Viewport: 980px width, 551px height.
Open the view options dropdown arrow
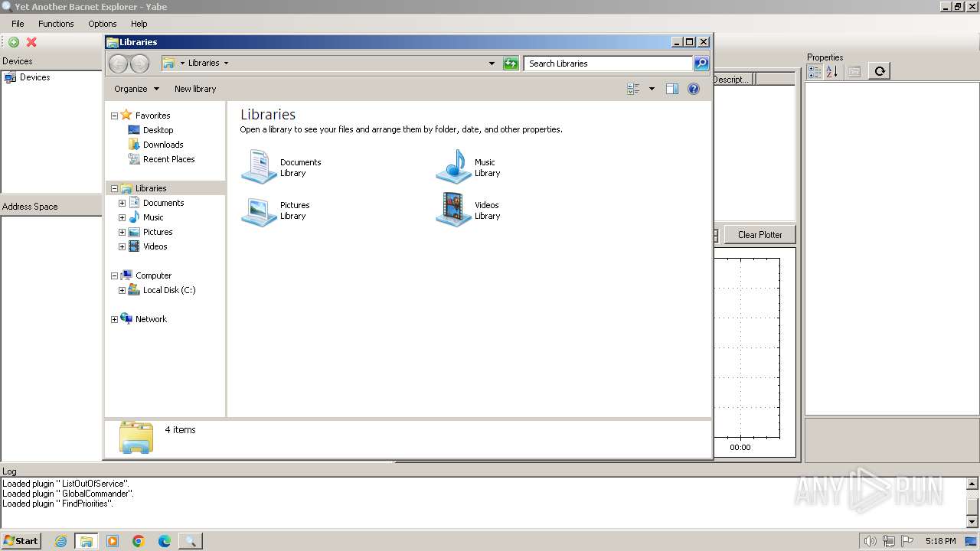(652, 89)
